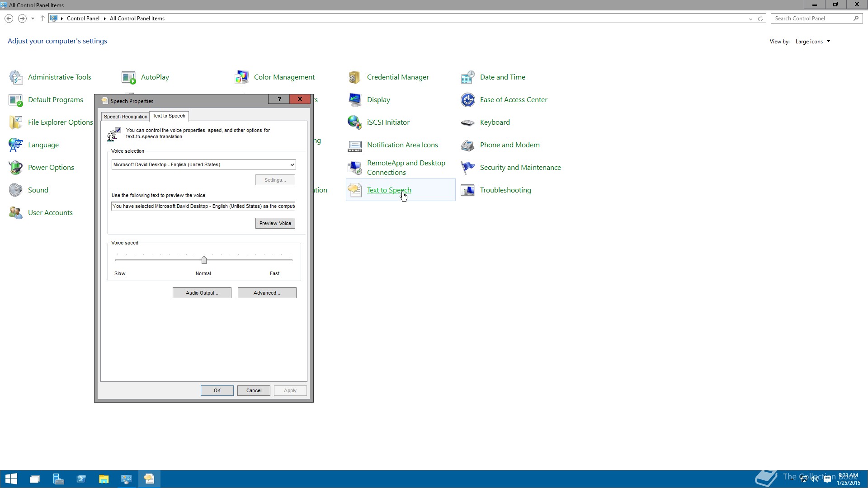Switch to the Speech Recognition tab
868x488 pixels.
click(x=126, y=117)
